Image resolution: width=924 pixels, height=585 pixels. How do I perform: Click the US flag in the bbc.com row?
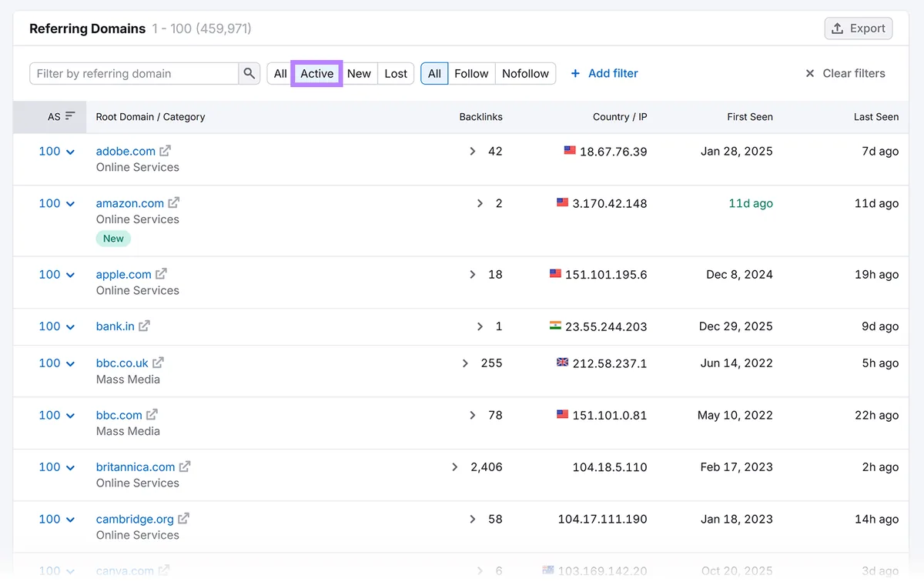coord(562,414)
